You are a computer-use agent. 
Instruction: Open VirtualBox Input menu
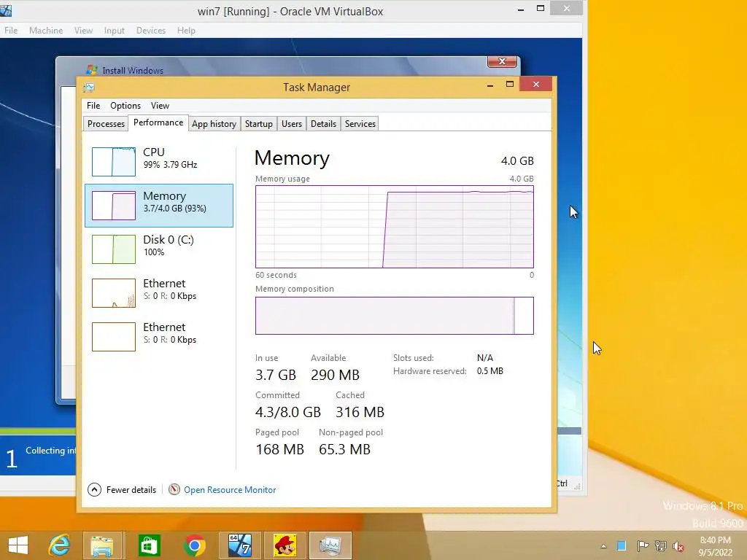point(115,31)
